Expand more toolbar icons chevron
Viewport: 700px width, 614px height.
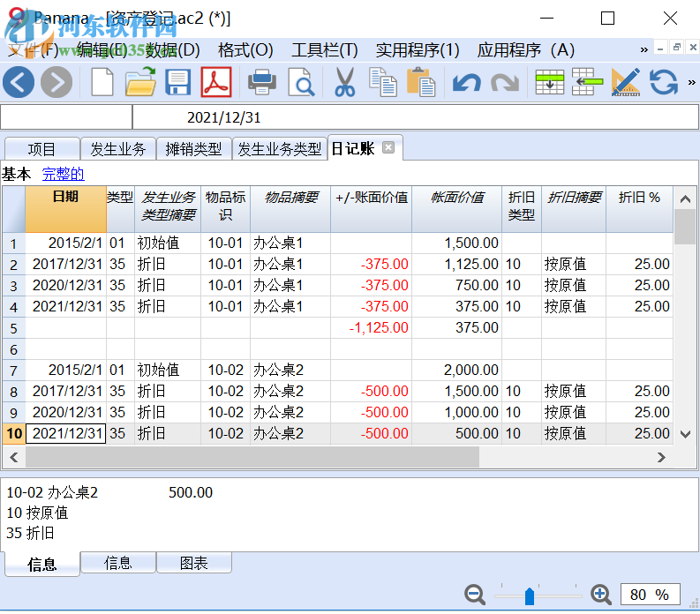click(x=691, y=82)
